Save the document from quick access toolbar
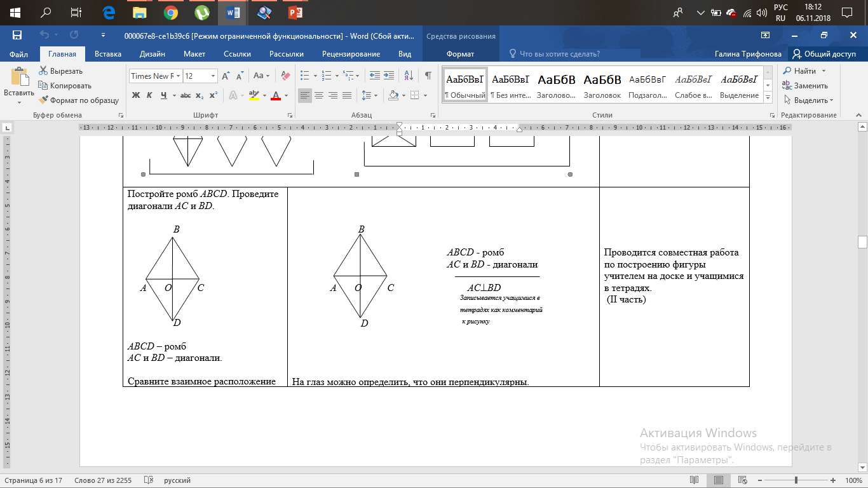 pyautogui.click(x=17, y=35)
